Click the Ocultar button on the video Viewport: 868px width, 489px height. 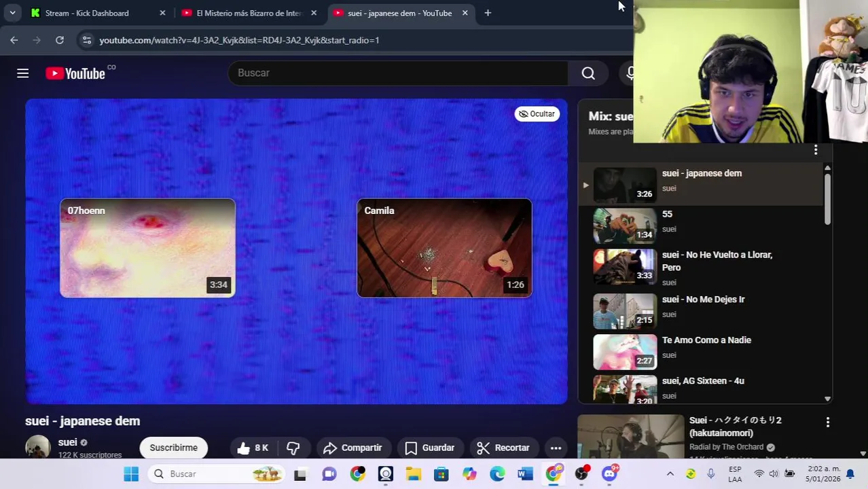click(x=537, y=113)
